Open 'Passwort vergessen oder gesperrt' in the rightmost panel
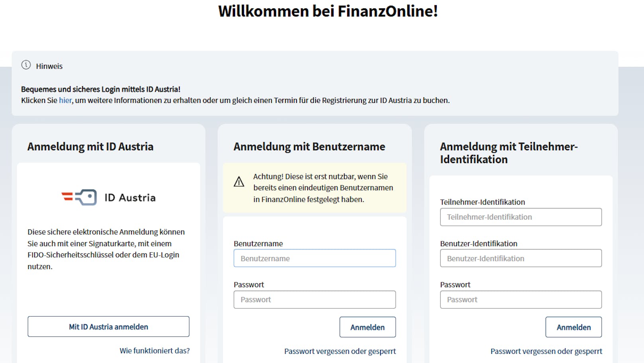Image resolution: width=644 pixels, height=363 pixels. tap(546, 351)
